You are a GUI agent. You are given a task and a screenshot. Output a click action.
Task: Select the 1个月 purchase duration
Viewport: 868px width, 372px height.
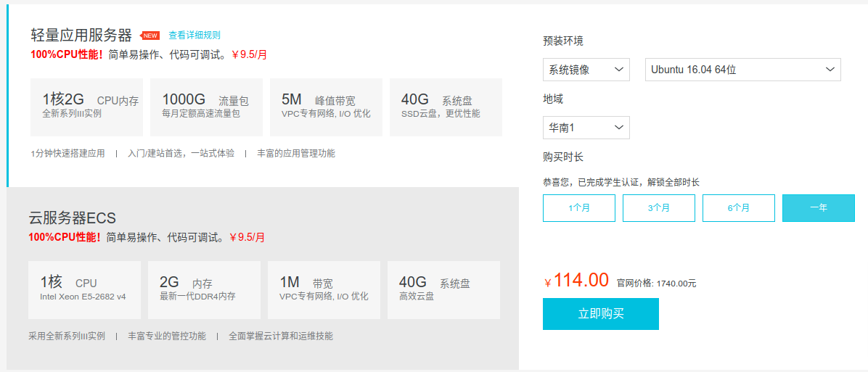(x=579, y=208)
